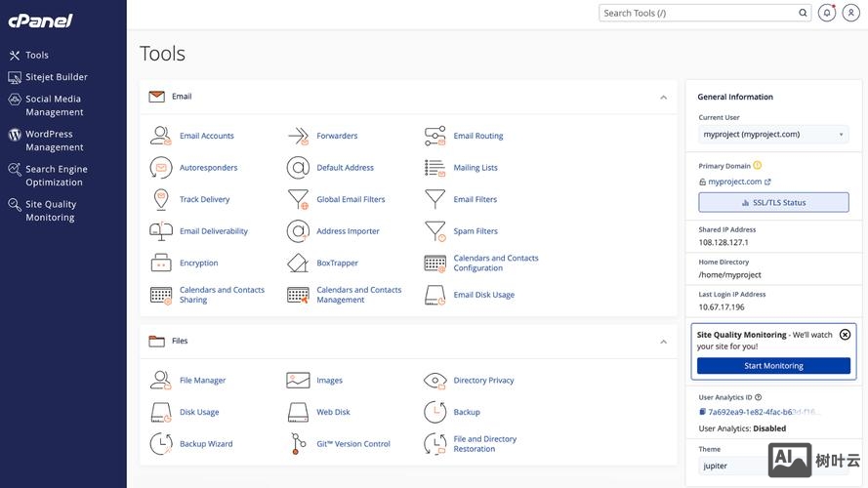The height and width of the screenshot is (488, 868).
Task: Select Site Quality Monitoring in sidebar
Action: click(50, 211)
